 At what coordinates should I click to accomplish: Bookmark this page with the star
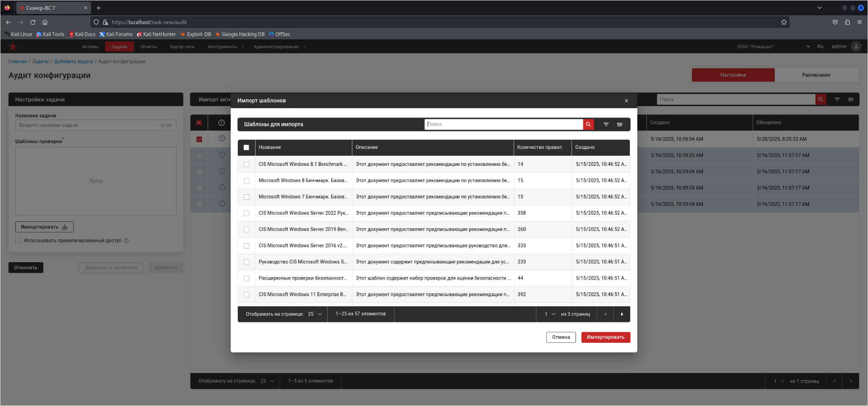pos(784,22)
